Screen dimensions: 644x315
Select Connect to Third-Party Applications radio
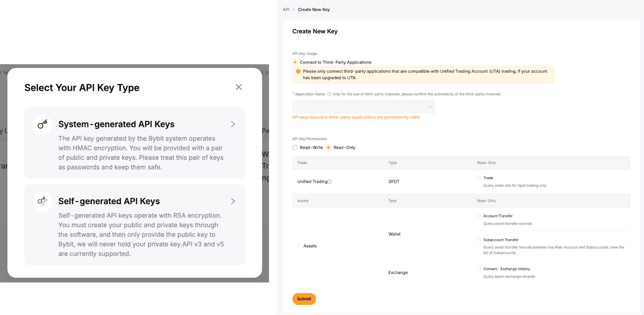coord(295,62)
